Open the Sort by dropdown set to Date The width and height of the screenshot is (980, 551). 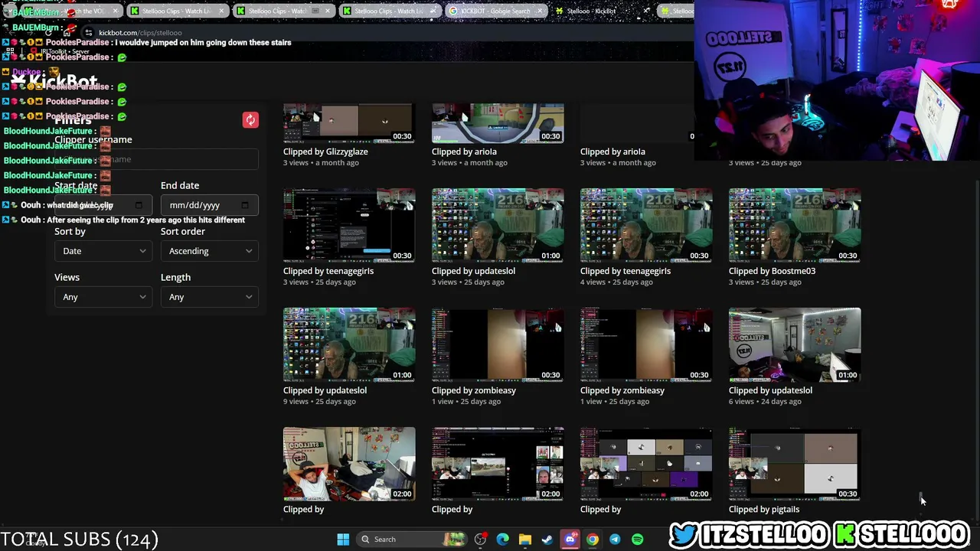pos(103,251)
